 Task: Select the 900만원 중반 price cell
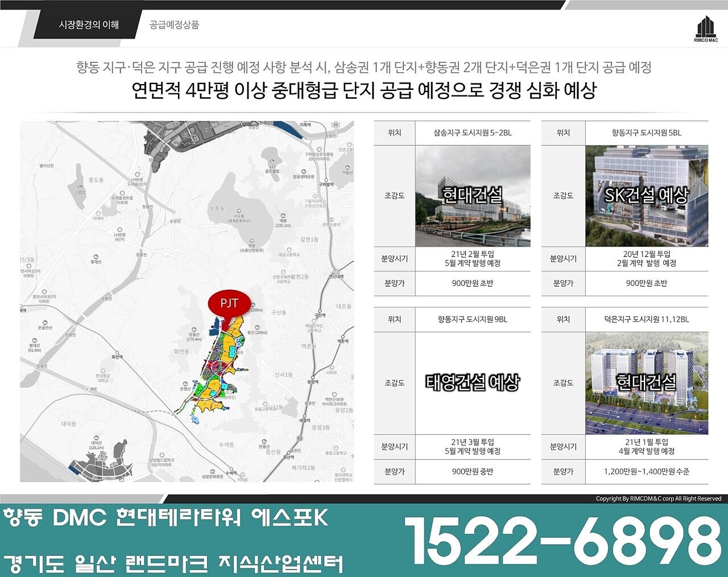click(473, 472)
